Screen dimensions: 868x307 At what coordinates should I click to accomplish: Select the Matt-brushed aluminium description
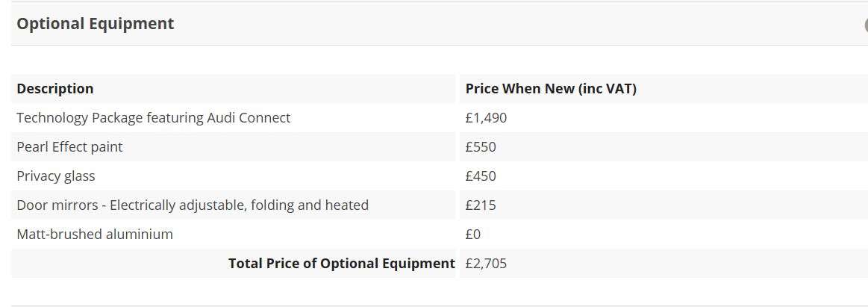pyautogui.click(x=95, y=235)
